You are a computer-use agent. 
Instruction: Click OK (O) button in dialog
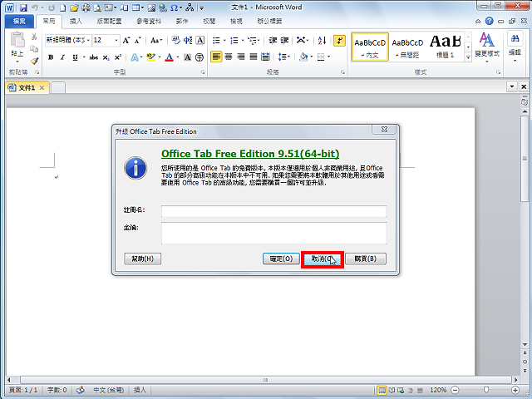pyautogui.click(x=281, y=259)
